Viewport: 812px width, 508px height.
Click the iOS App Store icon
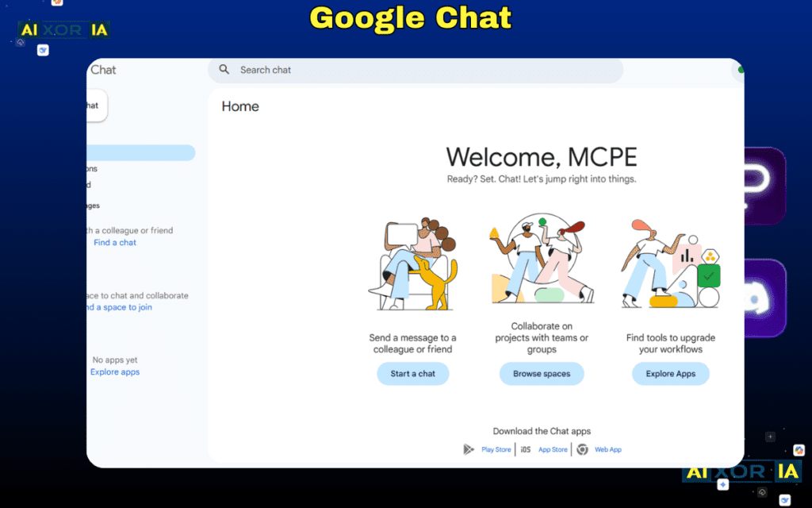[x=526, y=449]
